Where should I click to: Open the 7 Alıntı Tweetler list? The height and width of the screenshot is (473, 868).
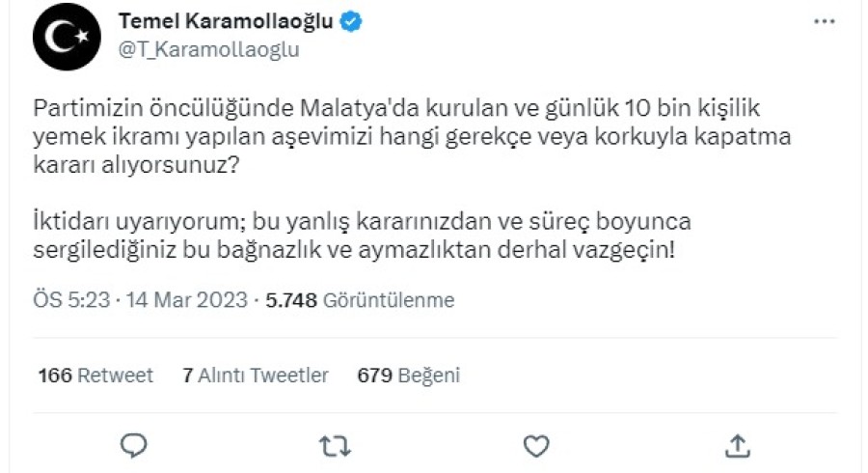tap(256, 376)
